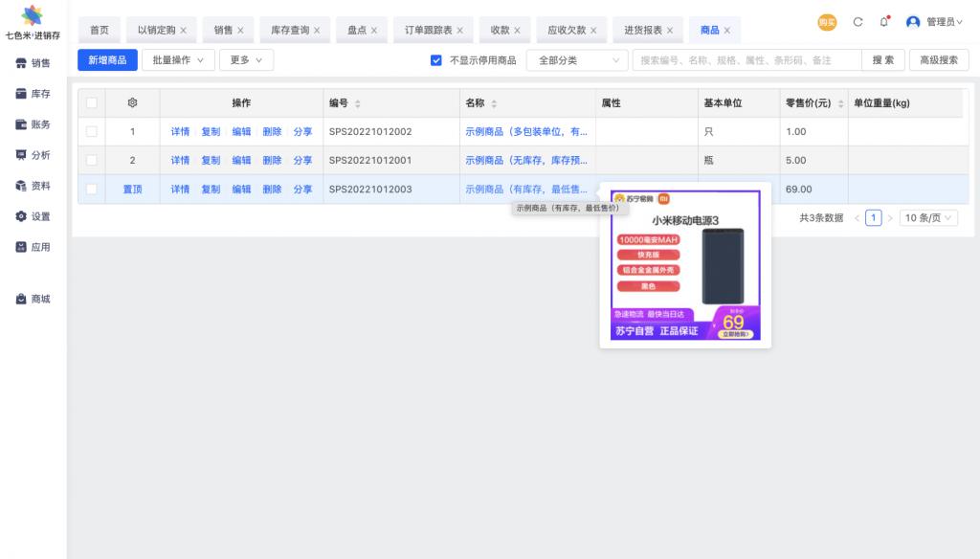Viewport: 980px width, 559px height.
Task: Click 置顶 in the third row
Action: coord(132,190)
